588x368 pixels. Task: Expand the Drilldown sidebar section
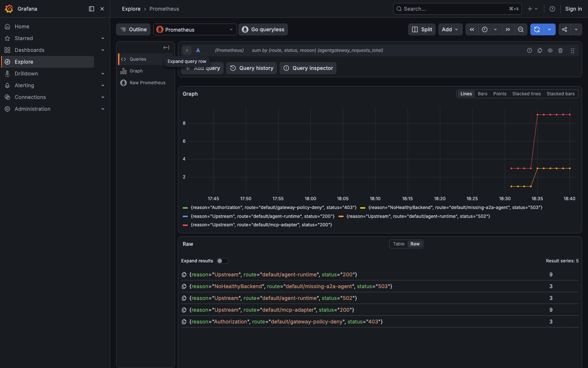[x=103, y=74]
